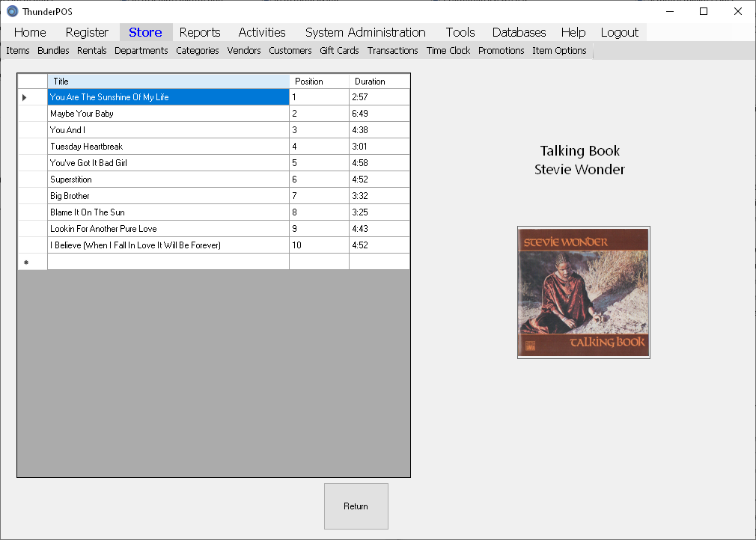Image resolution: width=756 pixels, height=540 pixels.
Task: Select the Gift Cards submenu item
Action: pyautogui.click(x=339, y=51)
